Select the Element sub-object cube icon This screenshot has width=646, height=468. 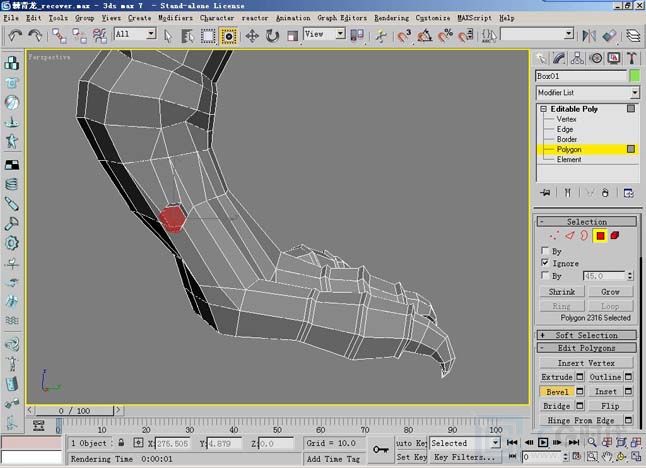click(x=615, y=236)
